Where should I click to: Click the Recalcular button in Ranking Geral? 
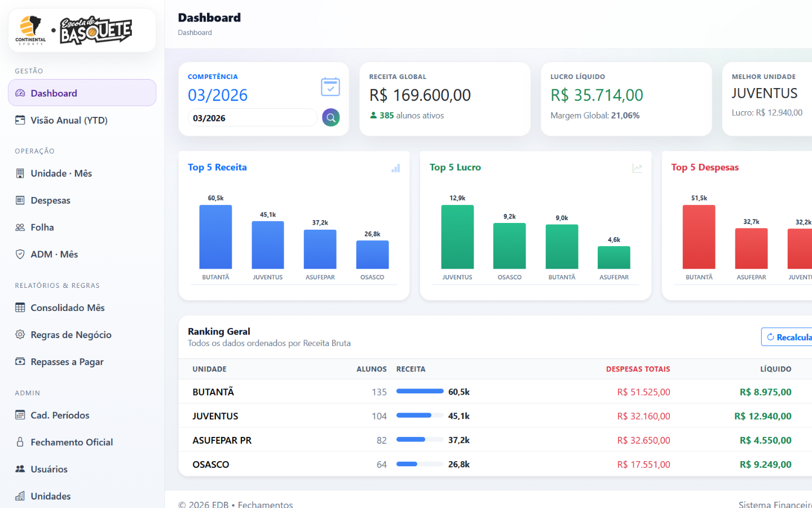coord(787,337)
